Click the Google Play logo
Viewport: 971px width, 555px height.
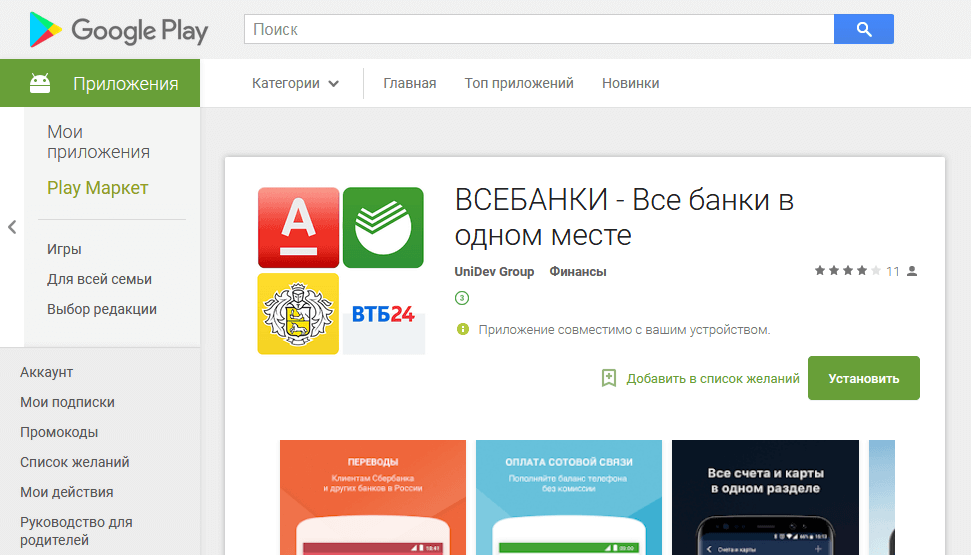(x=118, y=30)
